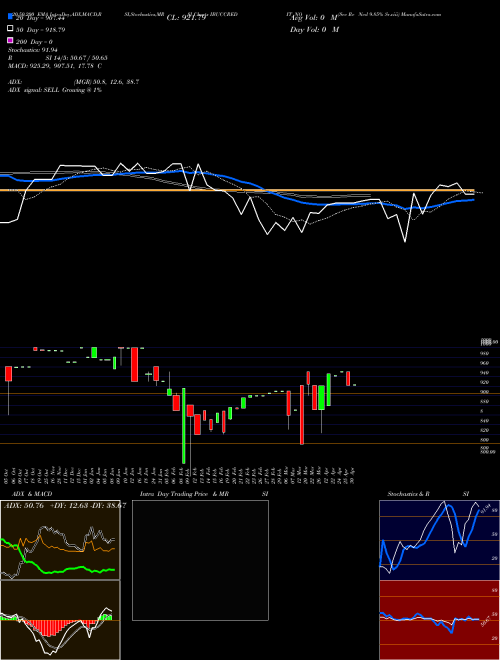Click the 'Stochastics: 91.94' readout

[32, 50]
